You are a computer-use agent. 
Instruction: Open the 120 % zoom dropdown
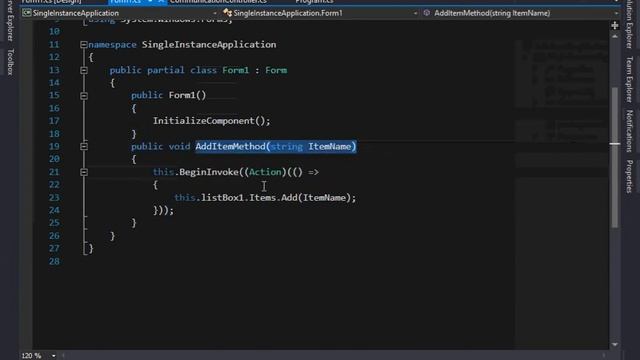53,356
